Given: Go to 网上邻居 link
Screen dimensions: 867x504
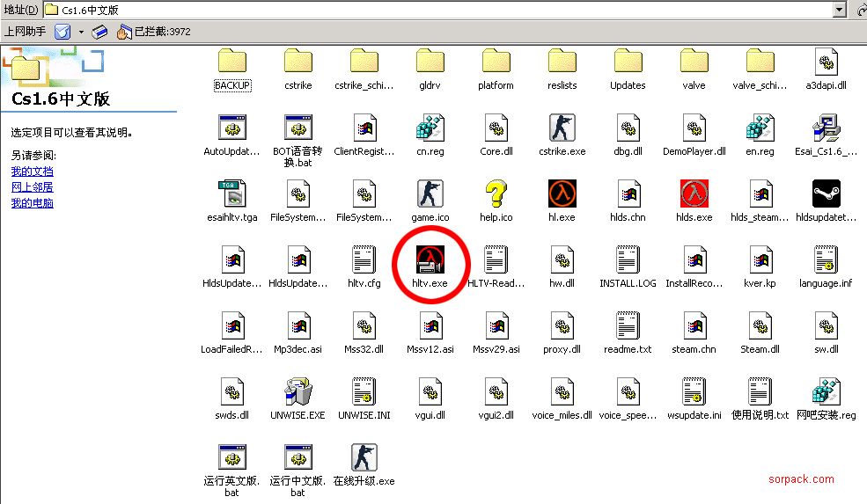Looking at the screenshot, I should (x=32, y=187).
